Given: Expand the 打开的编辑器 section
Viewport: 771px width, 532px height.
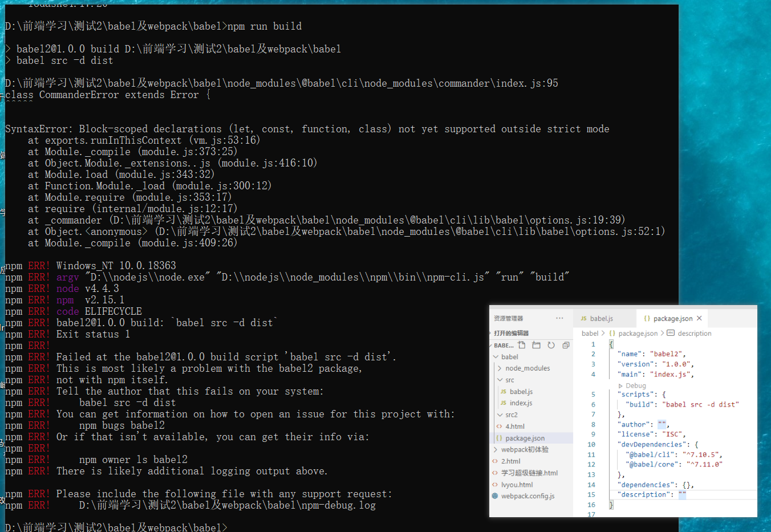Looking at the screenshot, I should tap(511, 333).
